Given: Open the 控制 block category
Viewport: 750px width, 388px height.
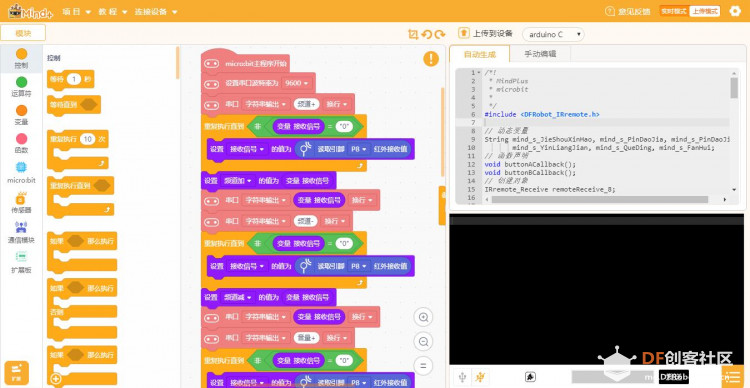Looking at the screenshot, I should coord(21,58).
